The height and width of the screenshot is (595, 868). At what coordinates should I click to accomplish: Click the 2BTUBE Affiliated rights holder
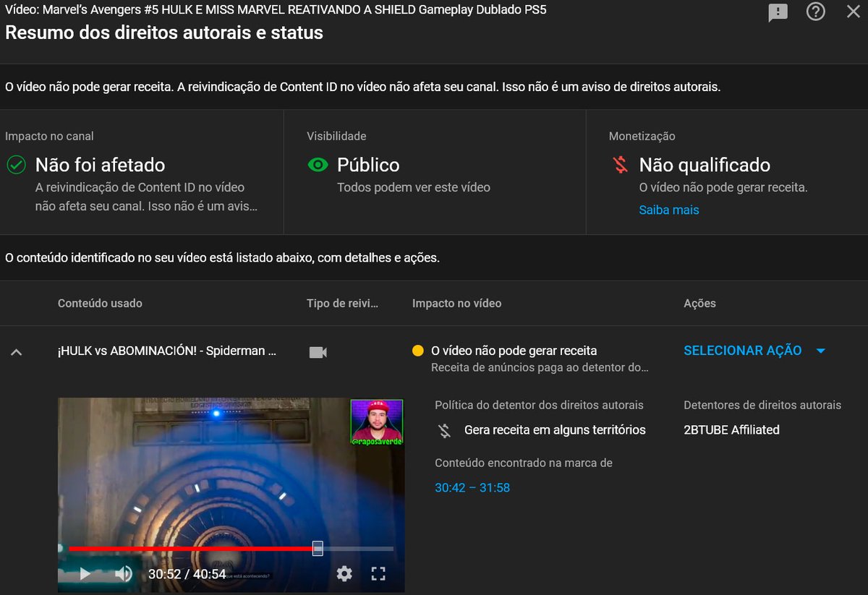pos(731,429)
